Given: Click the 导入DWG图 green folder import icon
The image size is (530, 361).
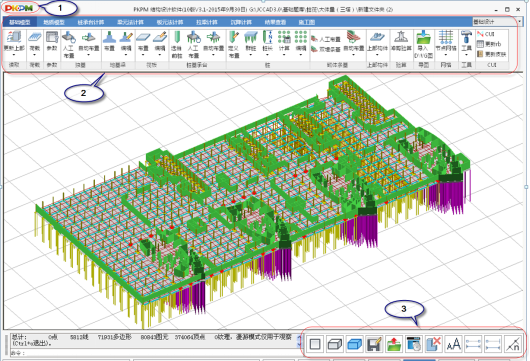Looking at the screenshot, I should [423, 37].
